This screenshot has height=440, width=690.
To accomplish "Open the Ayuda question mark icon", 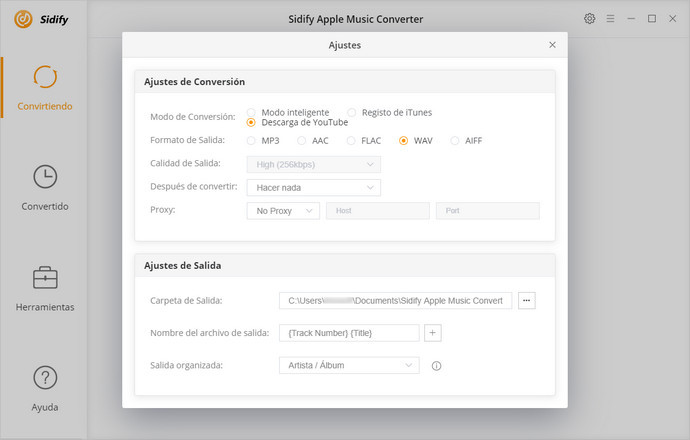I will 45,378.
